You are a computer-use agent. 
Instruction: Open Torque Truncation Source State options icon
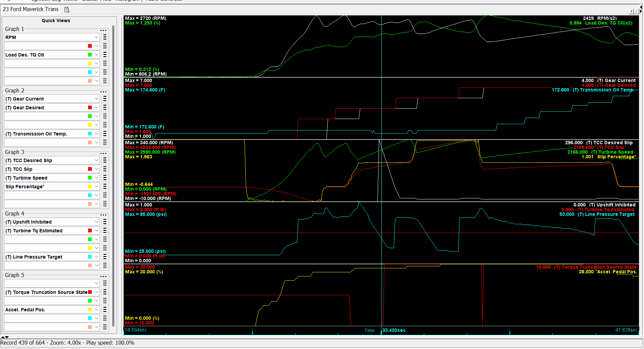[x=105, y=292]
